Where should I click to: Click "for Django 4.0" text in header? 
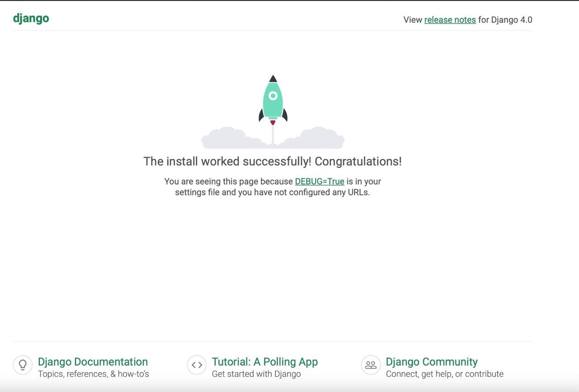[505, 20]
